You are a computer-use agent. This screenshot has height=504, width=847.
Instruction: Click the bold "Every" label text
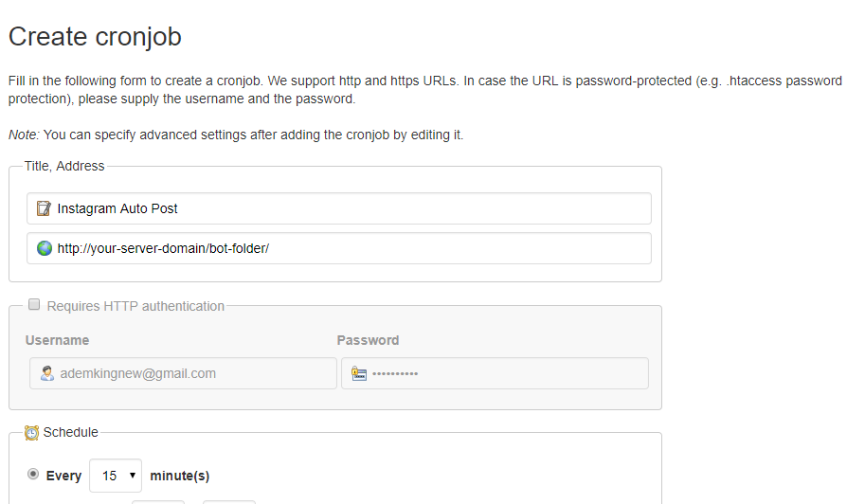(64, 476)
